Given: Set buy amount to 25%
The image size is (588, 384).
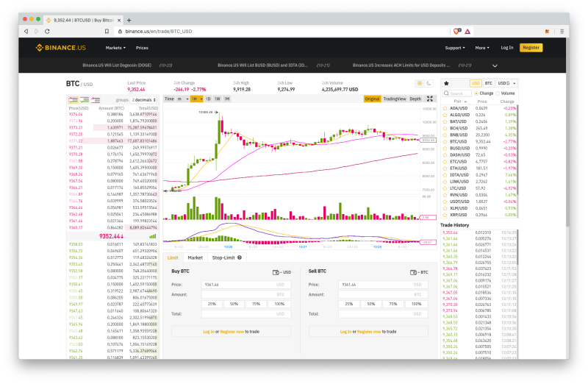Looking at the screenshot, I should 212,304.
